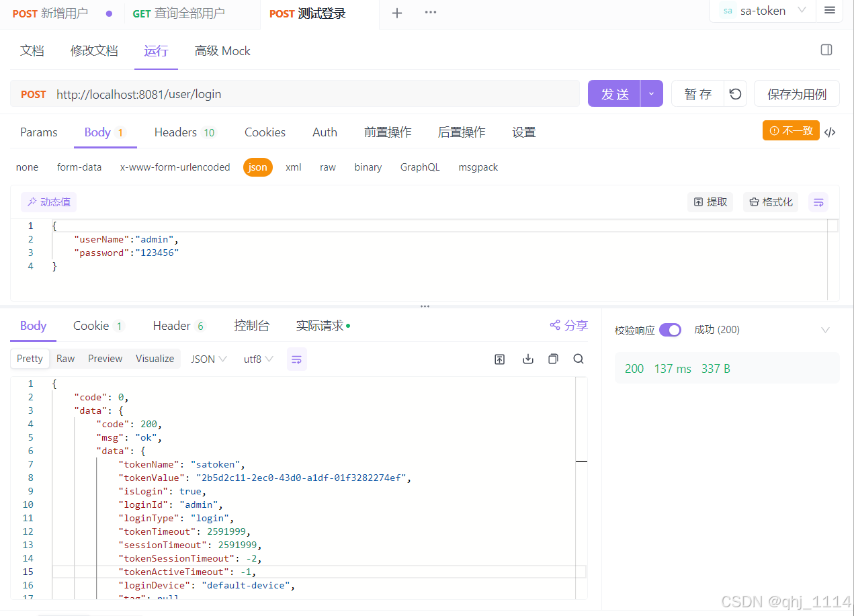Click the 提取 button

coord(710,202)
